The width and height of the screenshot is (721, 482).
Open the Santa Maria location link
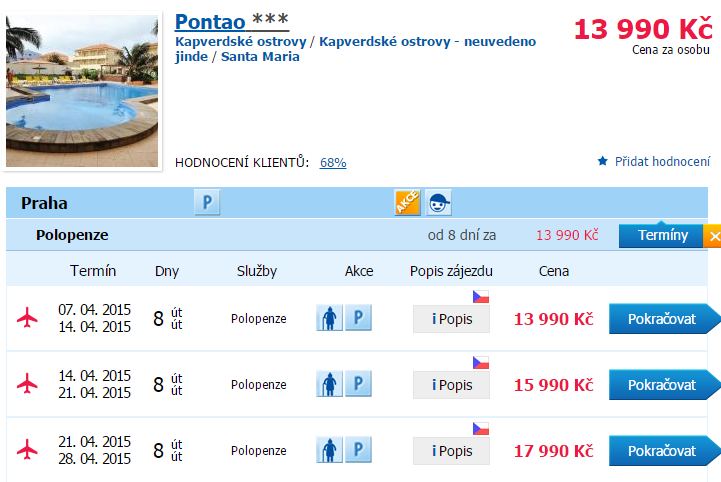pos(260,57)
